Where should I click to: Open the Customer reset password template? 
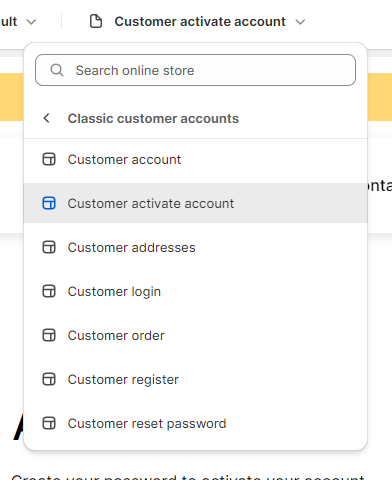pyautogui.click(x=195, y=423)
